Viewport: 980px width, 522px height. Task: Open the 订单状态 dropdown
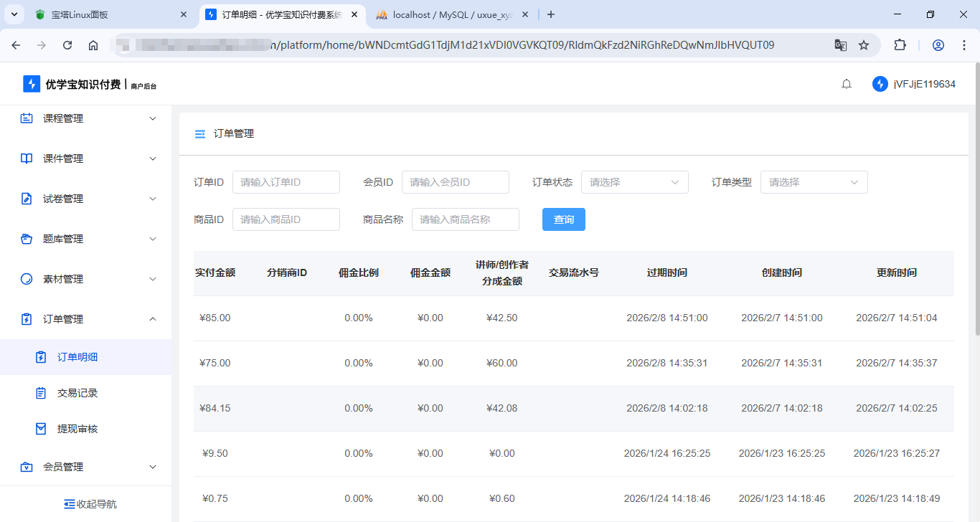(x=634, y=182)
